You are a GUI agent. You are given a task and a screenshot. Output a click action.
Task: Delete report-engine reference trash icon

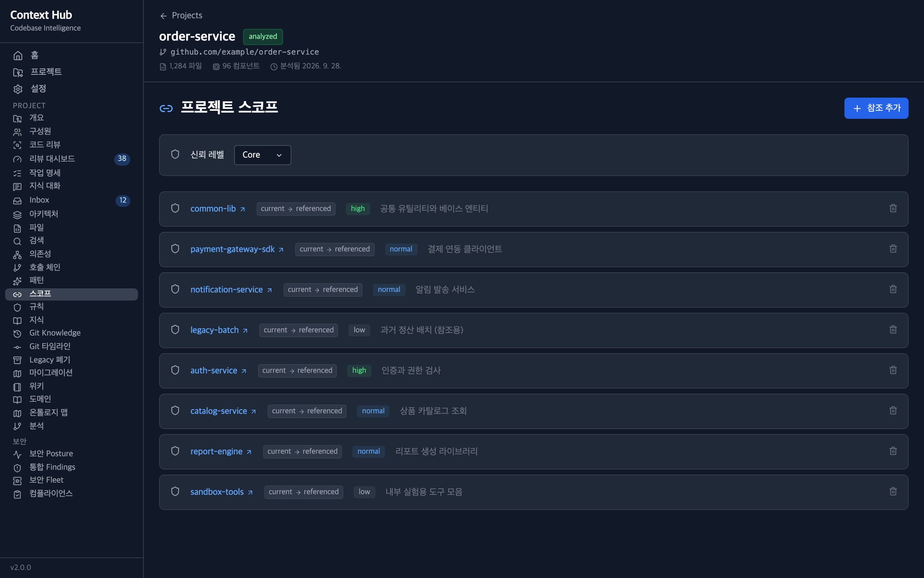[x=893, y=451]
